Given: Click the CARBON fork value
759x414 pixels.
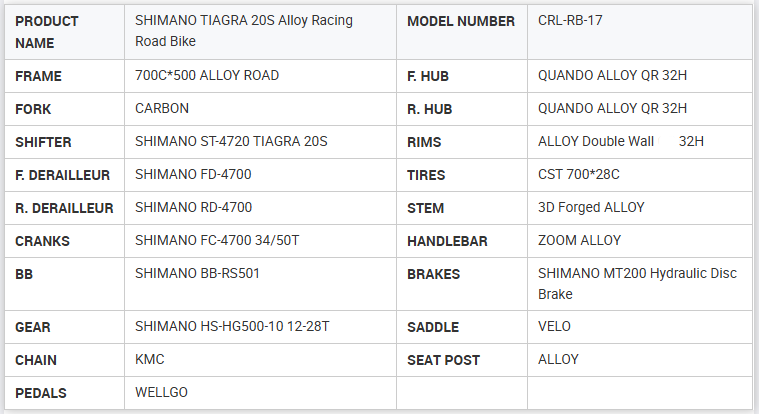Looking at the screenshot, I should [162, 108].
